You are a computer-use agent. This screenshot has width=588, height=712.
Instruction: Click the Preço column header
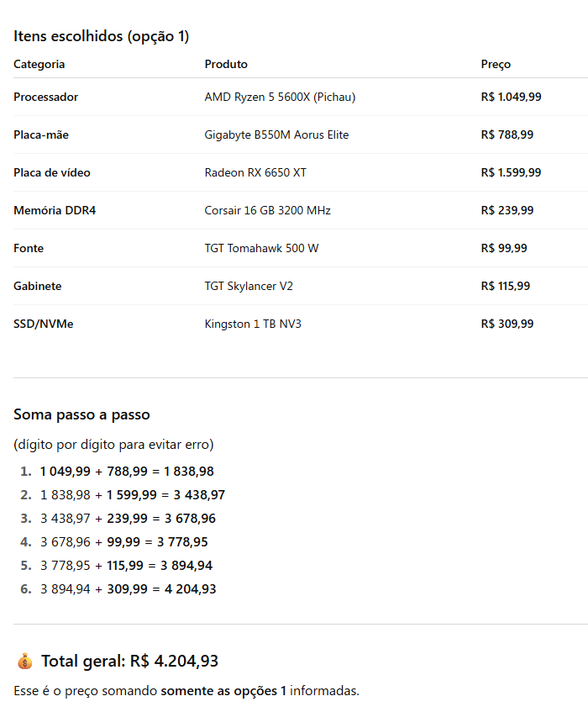[496, 64]
